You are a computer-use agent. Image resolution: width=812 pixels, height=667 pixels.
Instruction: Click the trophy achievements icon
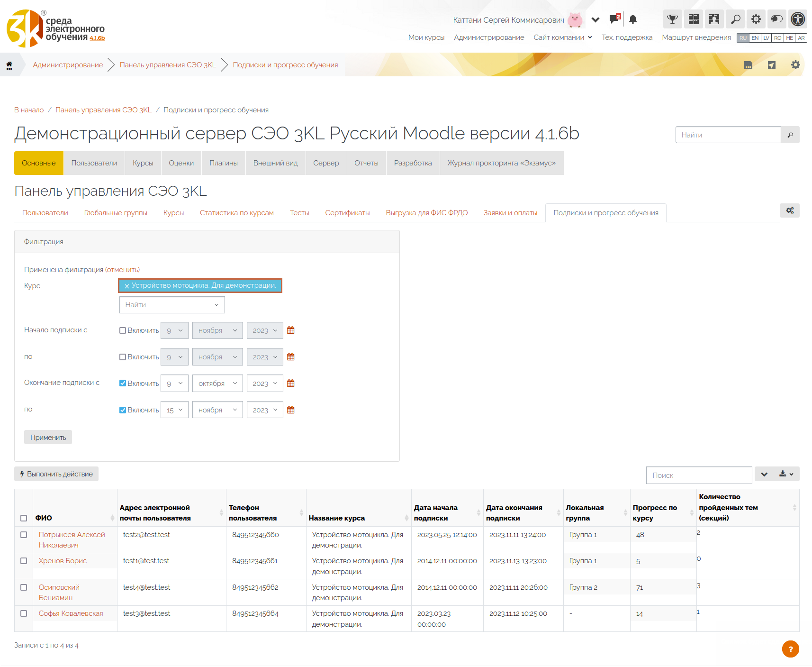point(672,19)
